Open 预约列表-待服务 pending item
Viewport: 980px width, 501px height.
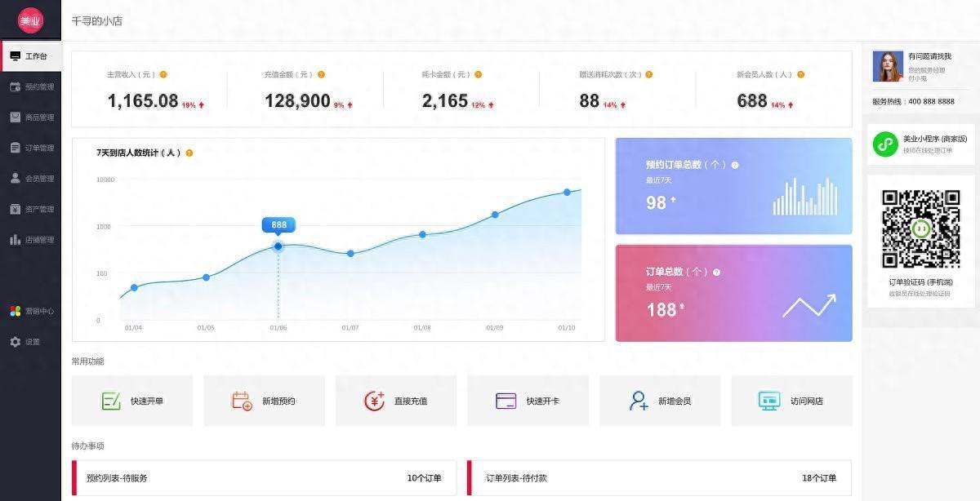pyautogui.click(x=265, y=477)
